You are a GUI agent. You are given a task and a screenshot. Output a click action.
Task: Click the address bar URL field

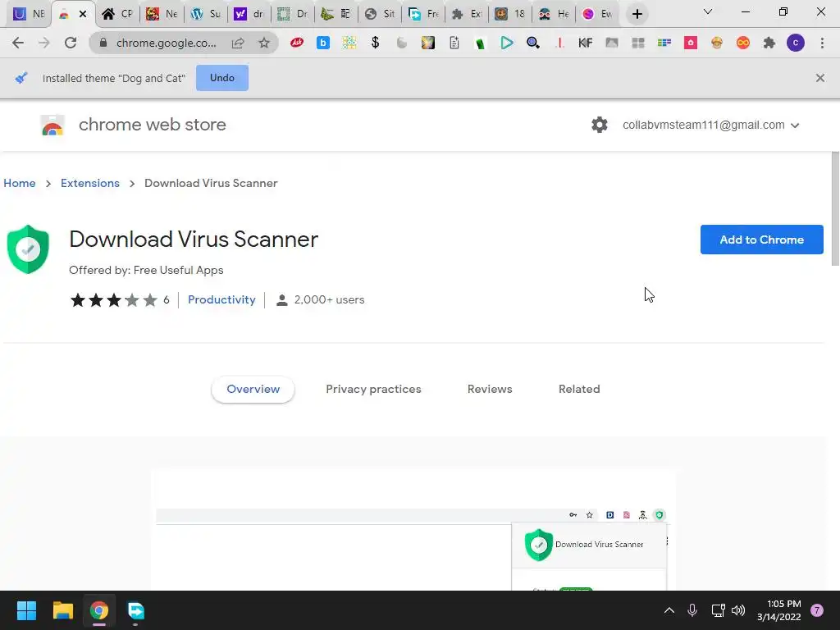coord(166,43)
